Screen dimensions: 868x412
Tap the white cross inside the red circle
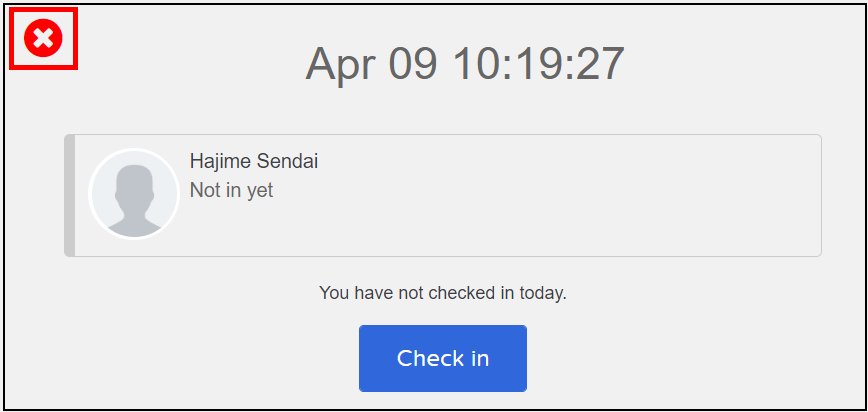click(x=43, y=38)
